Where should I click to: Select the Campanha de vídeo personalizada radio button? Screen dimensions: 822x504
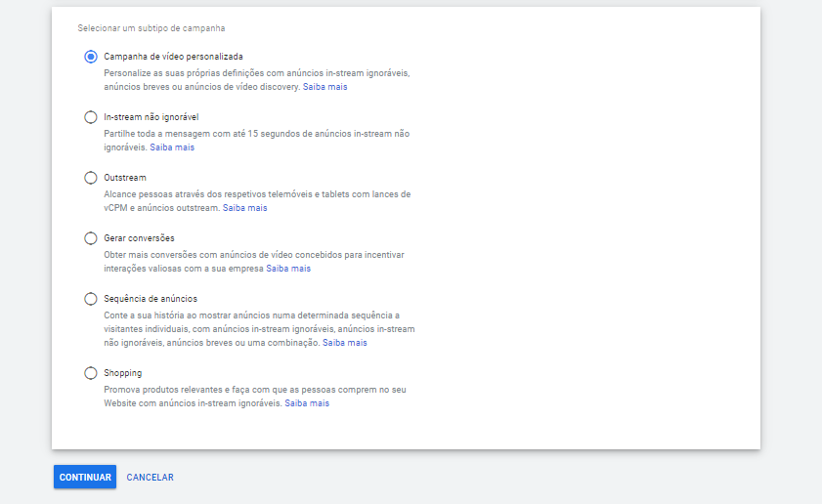pos(91,57)
